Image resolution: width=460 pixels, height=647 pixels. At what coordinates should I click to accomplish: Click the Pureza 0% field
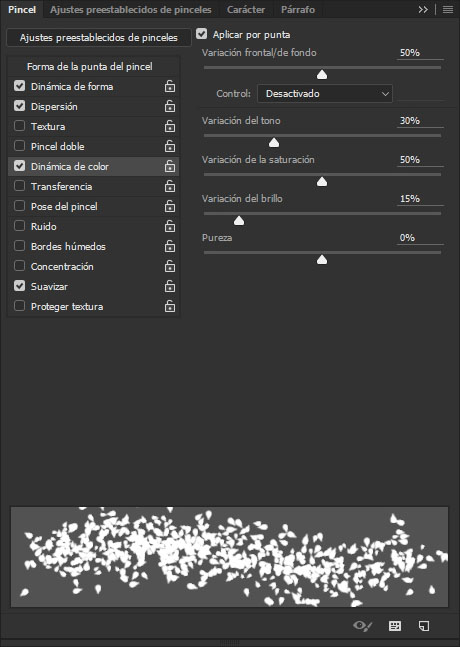(x=420, y=238)
